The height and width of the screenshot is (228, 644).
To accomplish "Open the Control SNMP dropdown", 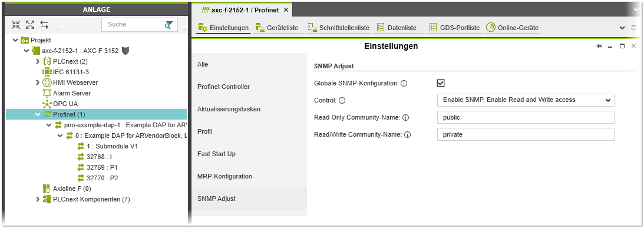I will tap(526, 100).
